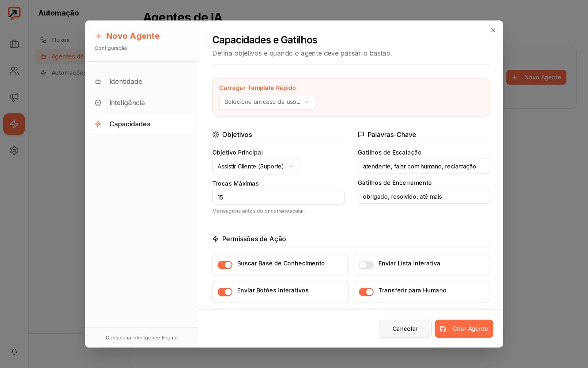Open the briefcase section in sidebar

[x=14, y=44]
